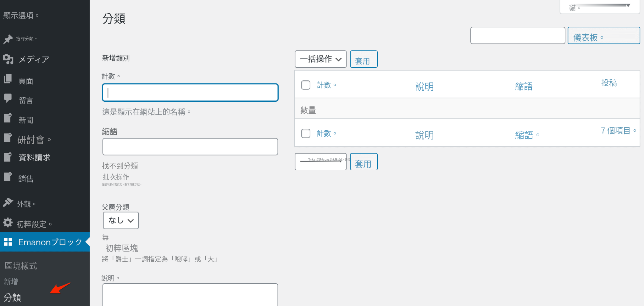This screenshot has width=644, height=306.
Task: Open the 留言 comments bubble icon
Action: [8, 98]
